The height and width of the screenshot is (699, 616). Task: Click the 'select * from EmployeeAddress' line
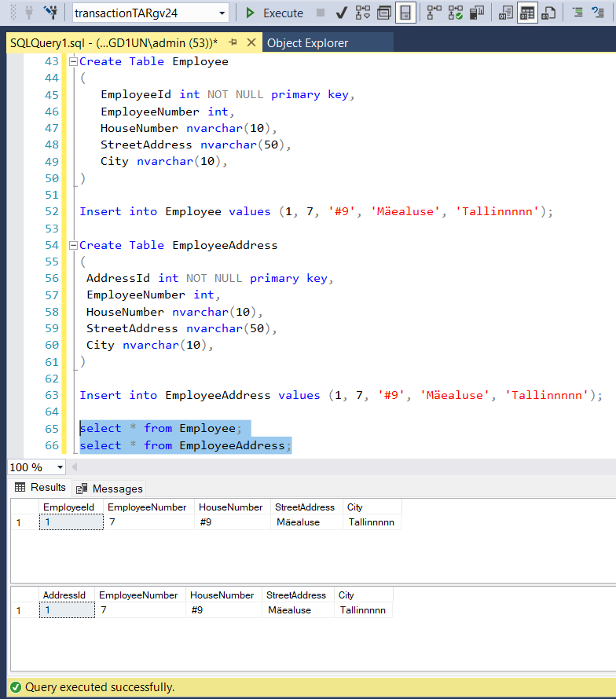(185, 445)
